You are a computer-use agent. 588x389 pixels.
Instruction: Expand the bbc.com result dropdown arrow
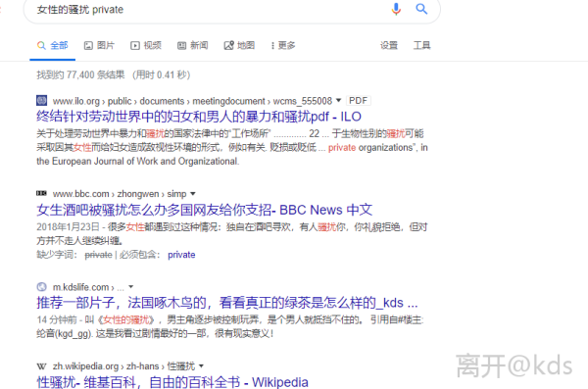point(193,194)
